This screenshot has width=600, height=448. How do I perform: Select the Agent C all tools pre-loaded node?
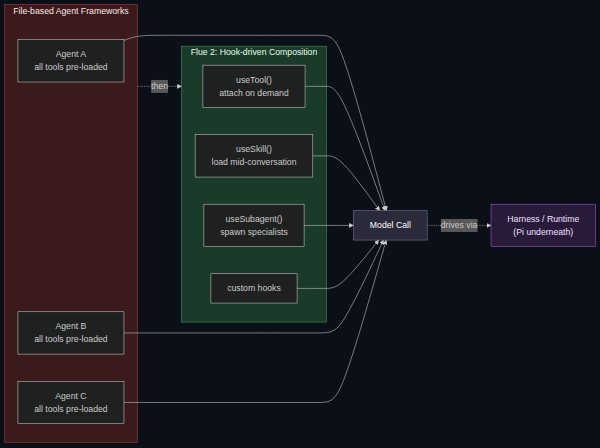(71, 402)
